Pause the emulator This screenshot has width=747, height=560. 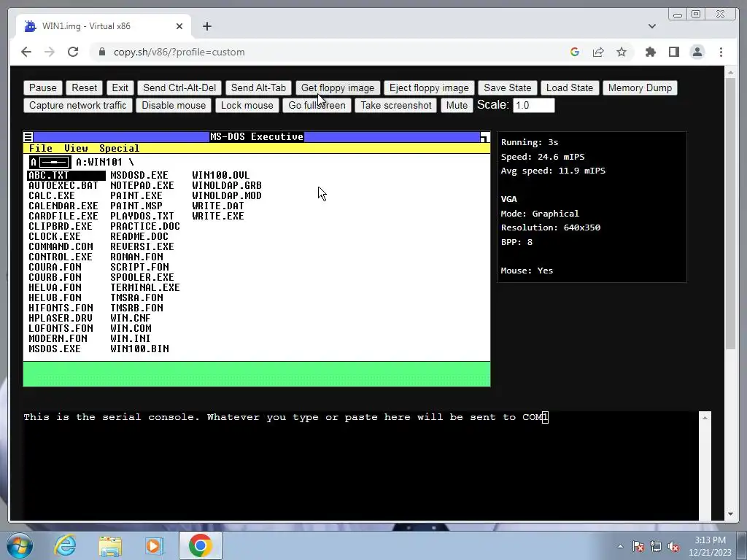click(x=43, y=87)
